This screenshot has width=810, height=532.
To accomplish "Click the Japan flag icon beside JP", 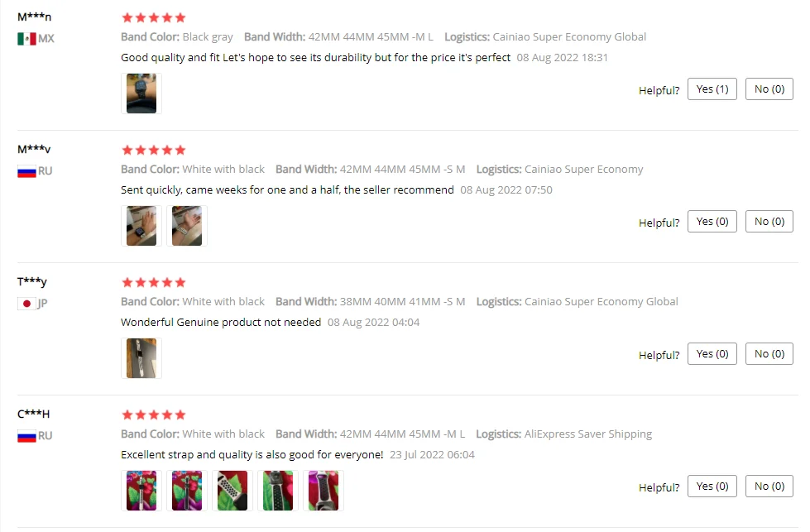I will coord(26,304).
